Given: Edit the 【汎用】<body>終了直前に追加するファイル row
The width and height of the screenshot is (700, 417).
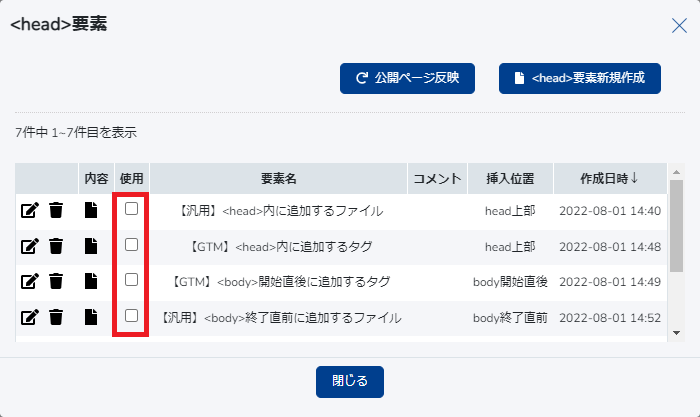Looking at the screenshot, I should [x=29, y=317].
